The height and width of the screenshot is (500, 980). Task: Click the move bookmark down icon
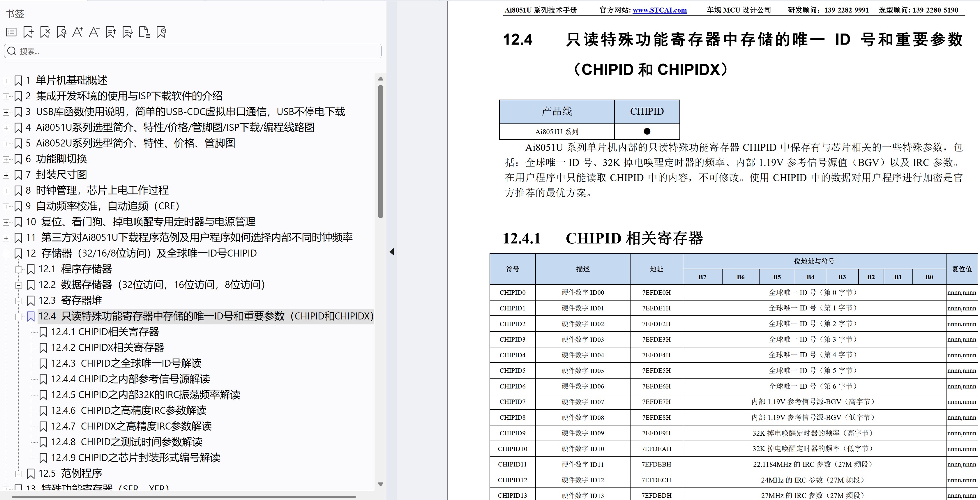click(128, 32)
